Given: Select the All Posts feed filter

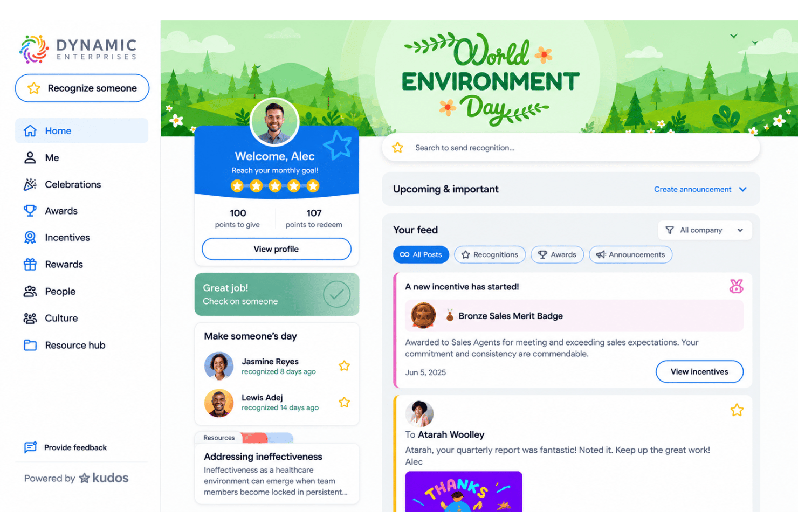Looking at the screenshot, I should click(421, 254).
